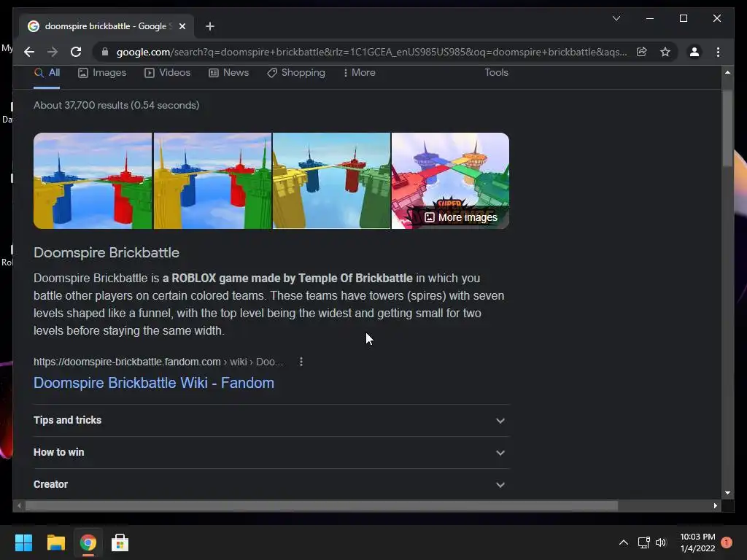
Task: Switch to the Images results tab
Action: pyautogui.click(x=102, y=73)
